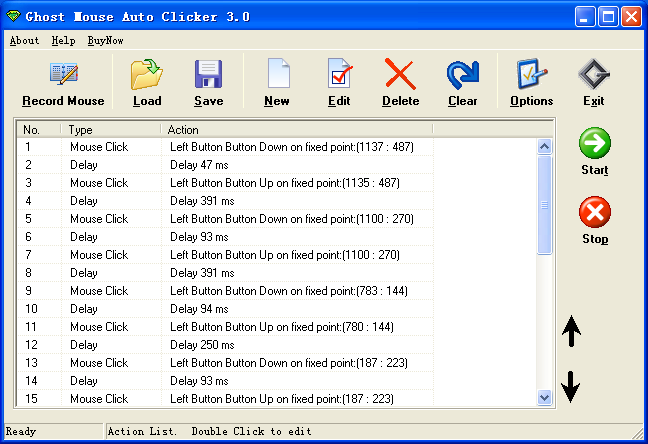Screen dimensions: 648x444
Task: Move action up with black up arrow
Action: pos(572,331)
